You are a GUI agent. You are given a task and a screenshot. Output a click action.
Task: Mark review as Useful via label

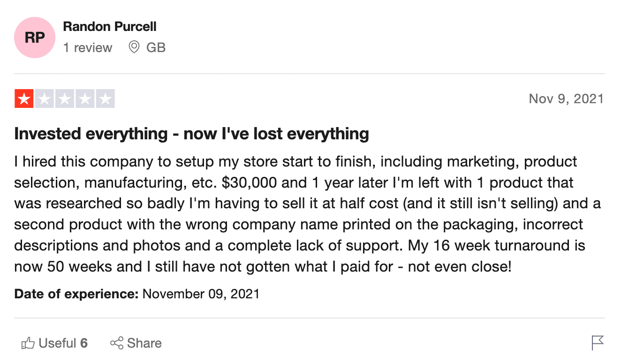tap(58, 343)
